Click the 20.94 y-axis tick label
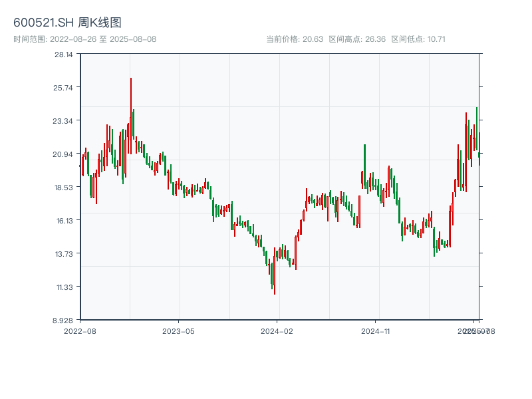Viewport: 532px width, 399px height. coord(64,154)
